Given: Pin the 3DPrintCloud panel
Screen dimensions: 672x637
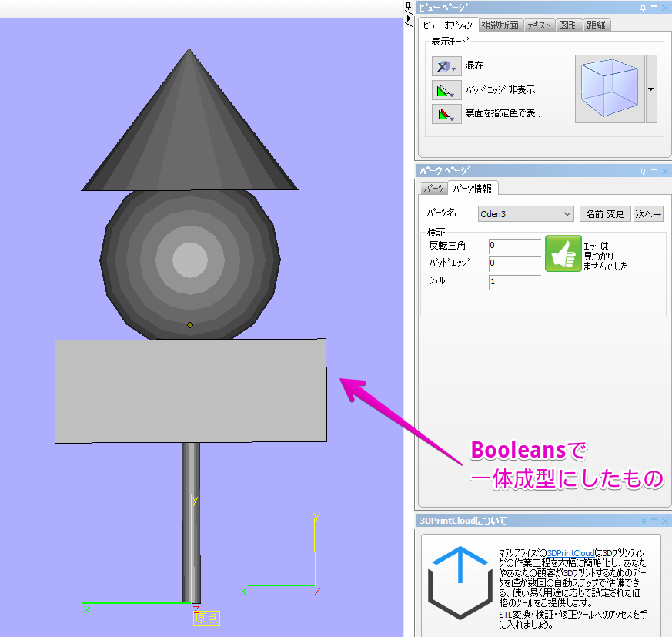Looking at the screenshot, I should [642, 521].
